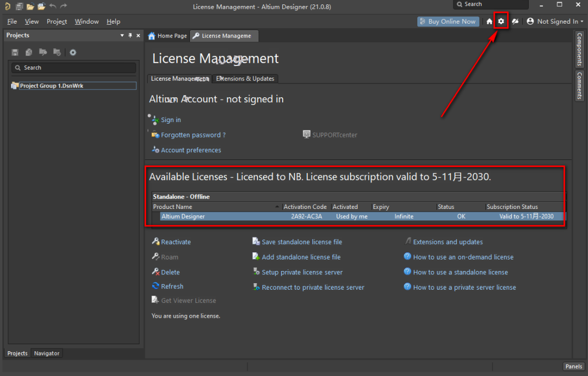Expand the Not Signed In account dropdown
Image resolution: width=588 pixels, height=376 pixels.
(555, 21)
